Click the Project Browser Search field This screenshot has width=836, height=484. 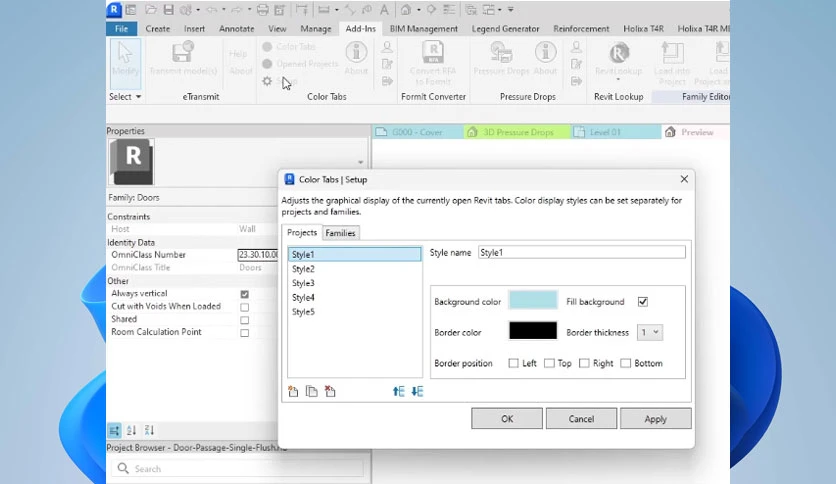[x=238, y=469]
